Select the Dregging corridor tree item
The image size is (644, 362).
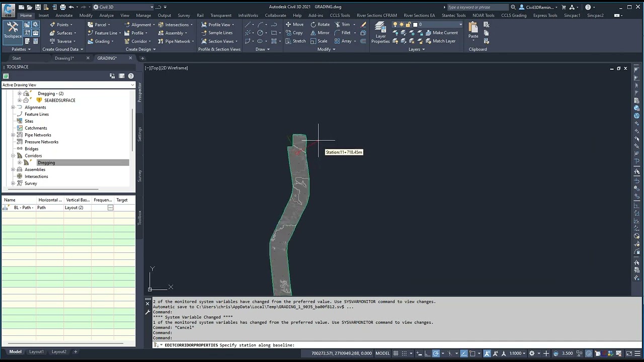click(x=46, y=162)
